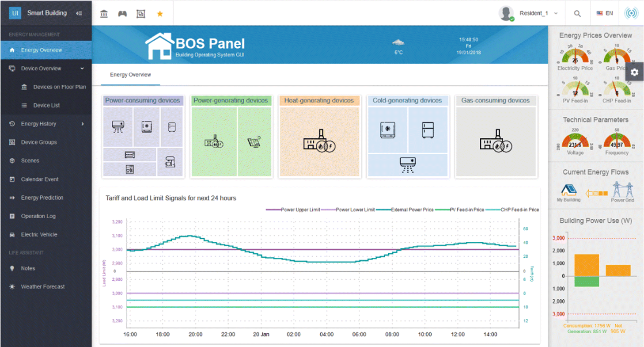Select the coffee machine in Power-consuming devices
Image resolution: width=644 pixels, height=347 pixels.
click(x=170, y=162)
